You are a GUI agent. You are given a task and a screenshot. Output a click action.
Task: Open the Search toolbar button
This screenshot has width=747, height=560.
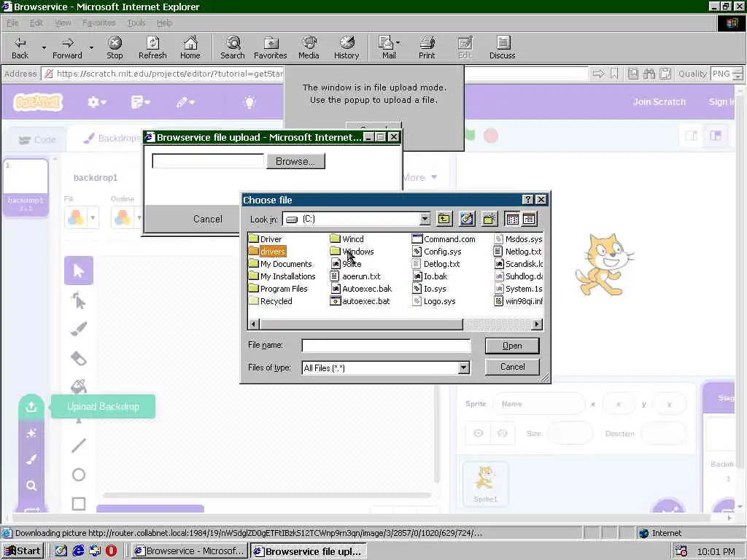(x=233, y=47)
